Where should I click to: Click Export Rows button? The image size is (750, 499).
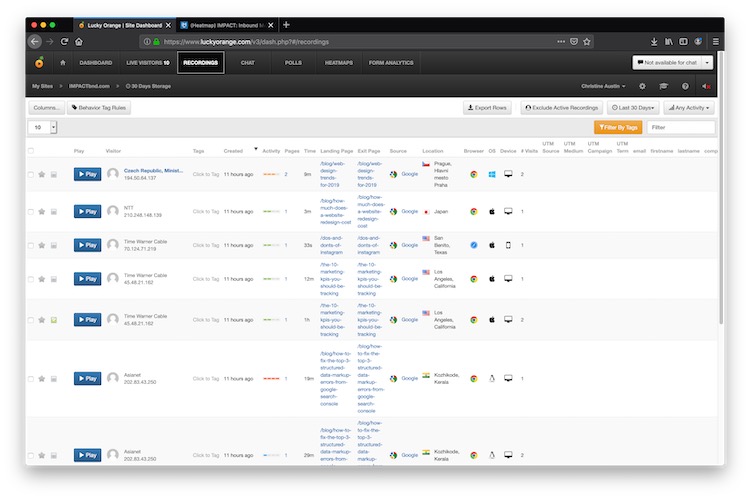[487, 108]
